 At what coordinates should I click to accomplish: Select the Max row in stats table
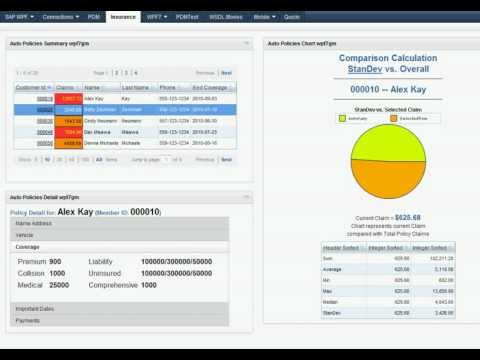pos(388,291)
